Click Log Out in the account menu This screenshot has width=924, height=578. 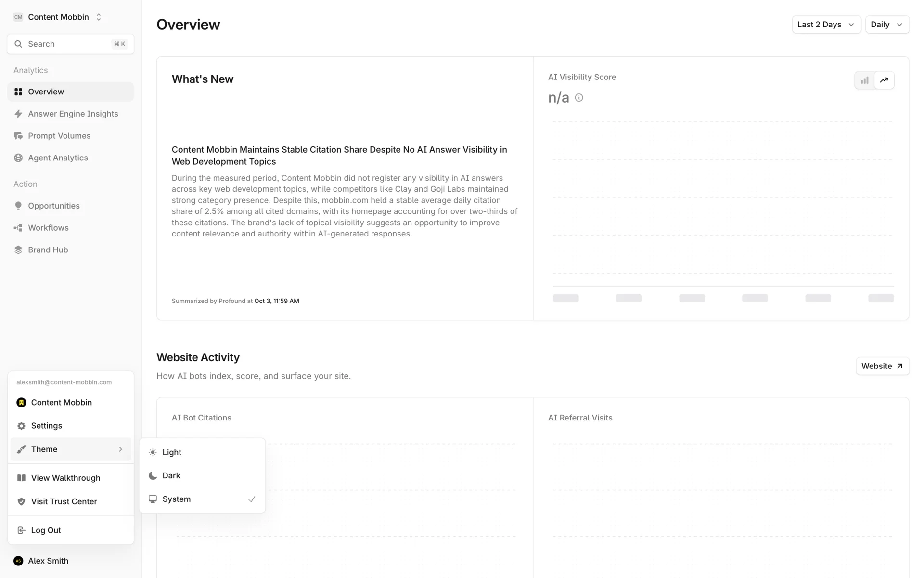[x=46, y=530]
